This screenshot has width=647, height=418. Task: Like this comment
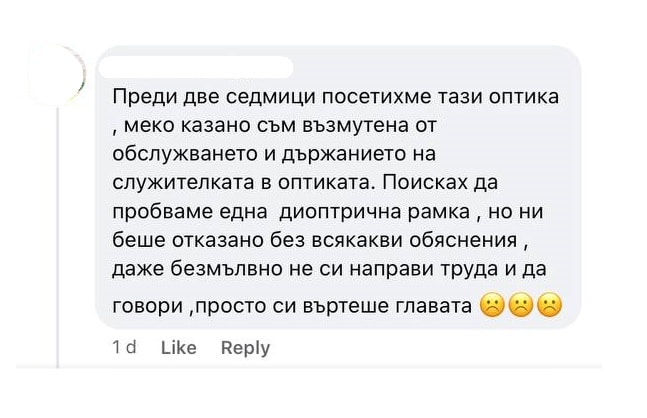click(x=178, y=347)
